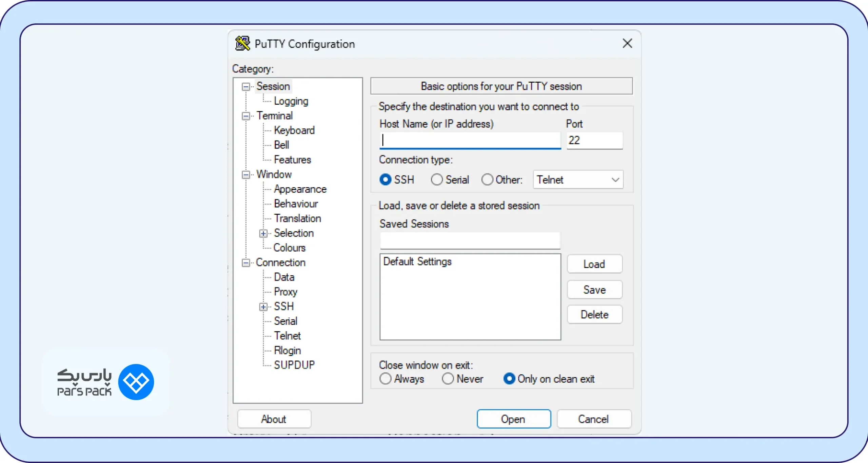Open the Proxy category
868x463 pixels.
pos(285,292)
